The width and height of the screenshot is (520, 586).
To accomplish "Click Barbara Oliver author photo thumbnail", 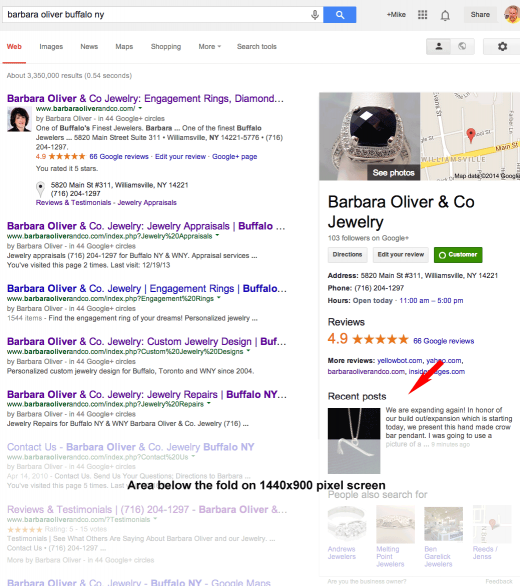I will (19, 119).
